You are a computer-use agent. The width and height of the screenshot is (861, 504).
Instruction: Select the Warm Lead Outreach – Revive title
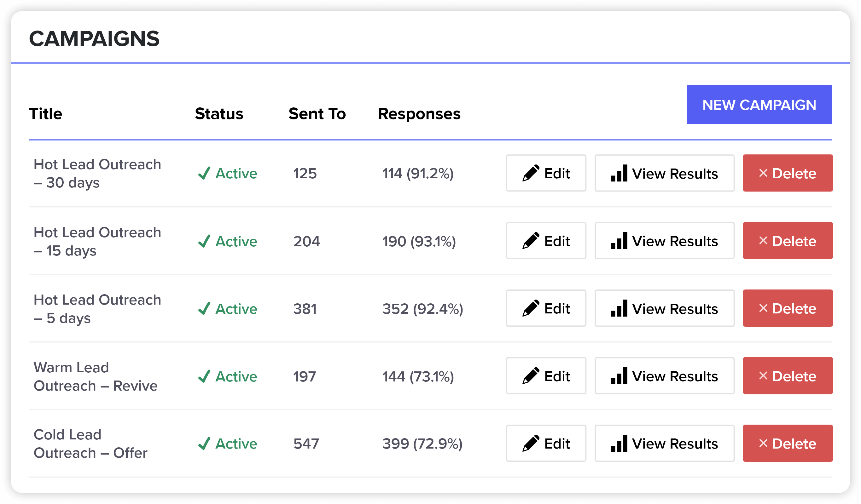pos(96,377)
